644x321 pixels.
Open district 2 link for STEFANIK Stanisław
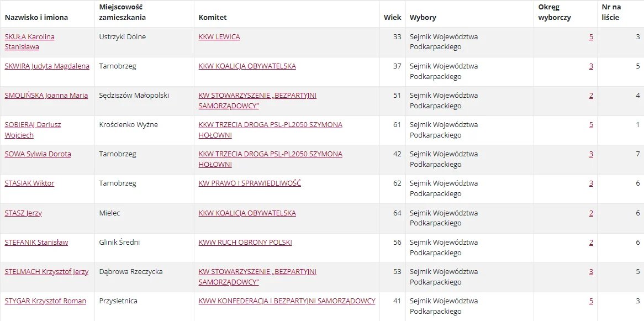[x=591, y=242]
